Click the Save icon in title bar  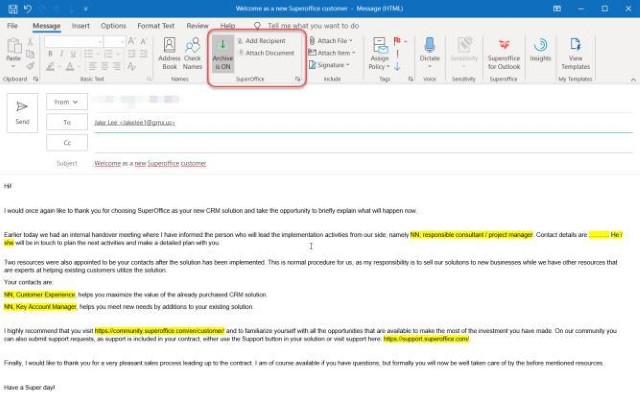(13, 9)
